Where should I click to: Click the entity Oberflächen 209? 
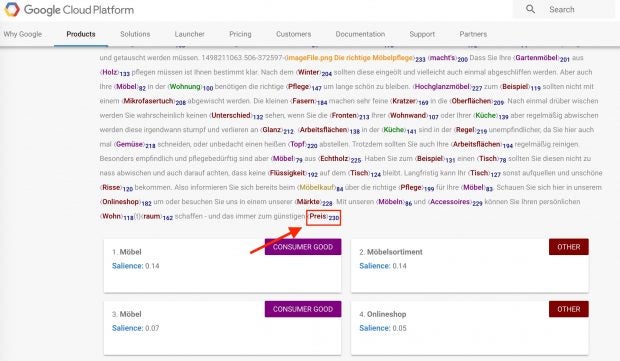point(476,102)
